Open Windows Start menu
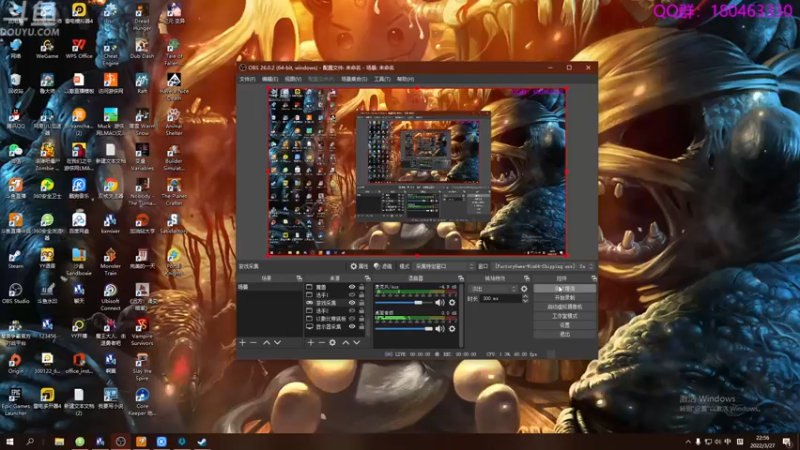Viewport: 800px width, 450px height. (10, 442)
